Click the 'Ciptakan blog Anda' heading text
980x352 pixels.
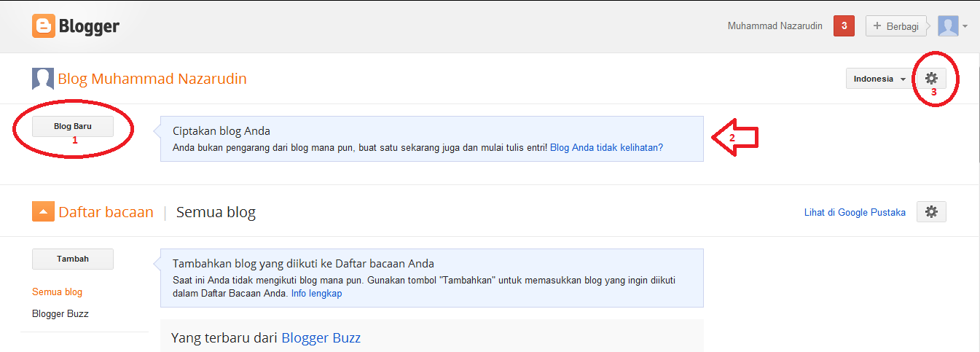222,131
